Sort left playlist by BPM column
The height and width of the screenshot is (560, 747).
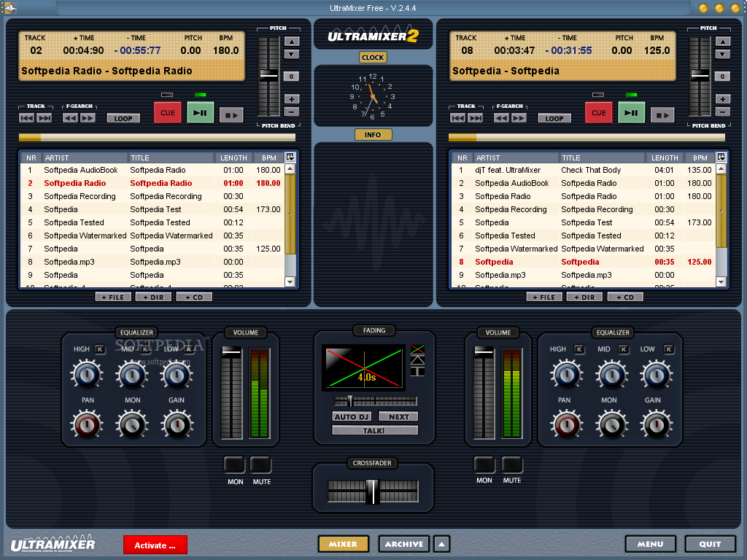click(268, 157)
